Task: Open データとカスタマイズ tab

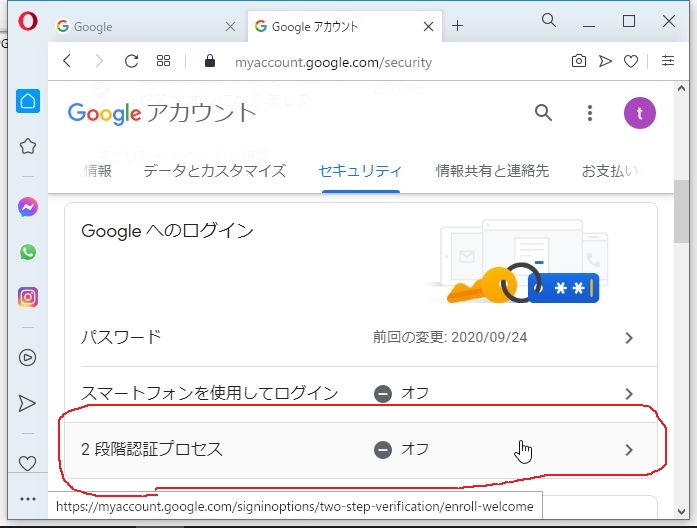Action: (x=214, y=171)
